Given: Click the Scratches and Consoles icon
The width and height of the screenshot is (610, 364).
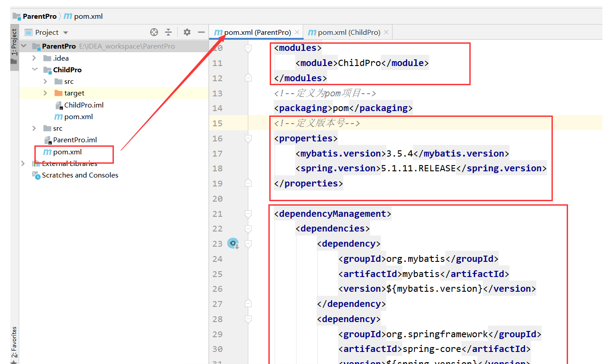Looking at the screenshot, I should tap(36, 175).
